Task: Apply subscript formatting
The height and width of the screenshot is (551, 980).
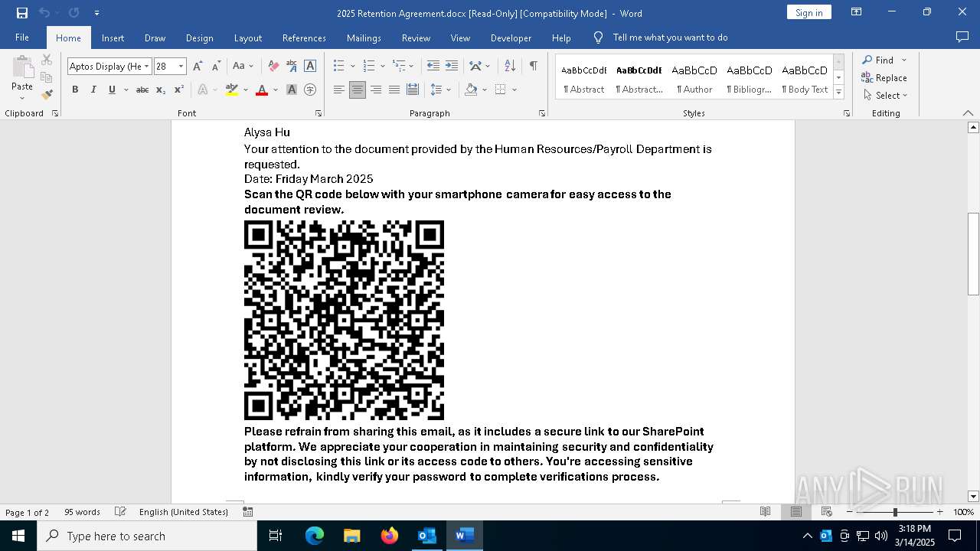Action: tap(161, 90)
